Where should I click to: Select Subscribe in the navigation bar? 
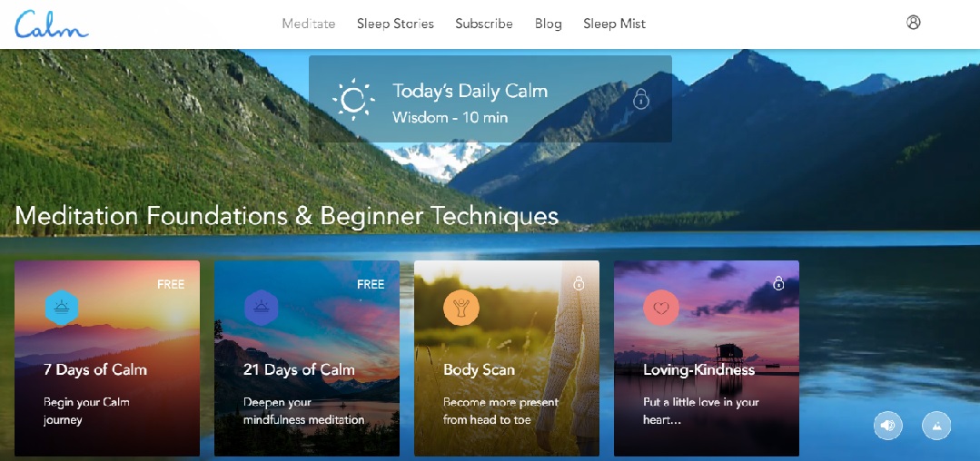(x=484, y=24)
